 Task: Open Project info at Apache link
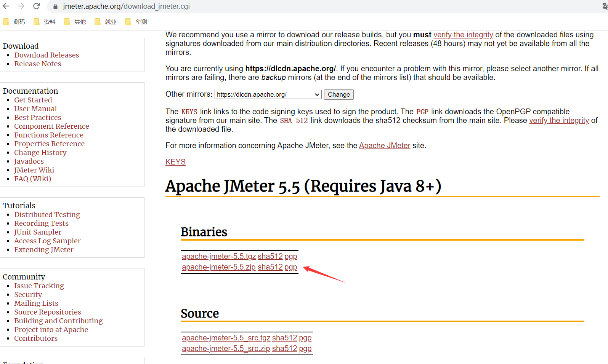[51, 329]
